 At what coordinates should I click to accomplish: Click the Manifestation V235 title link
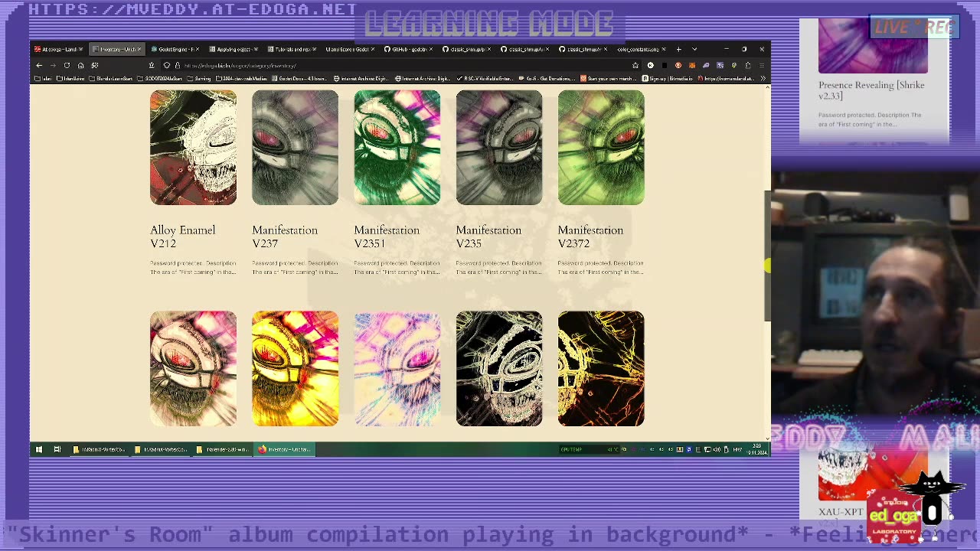point(488,236)
